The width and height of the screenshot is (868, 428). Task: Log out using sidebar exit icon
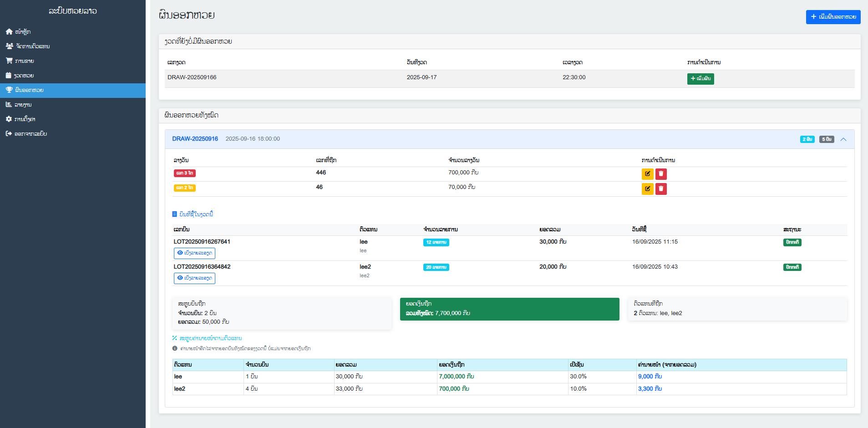[9, 134]
